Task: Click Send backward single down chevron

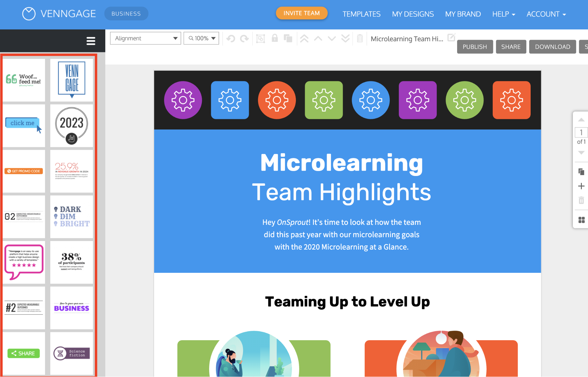Action: pos(332,39)
